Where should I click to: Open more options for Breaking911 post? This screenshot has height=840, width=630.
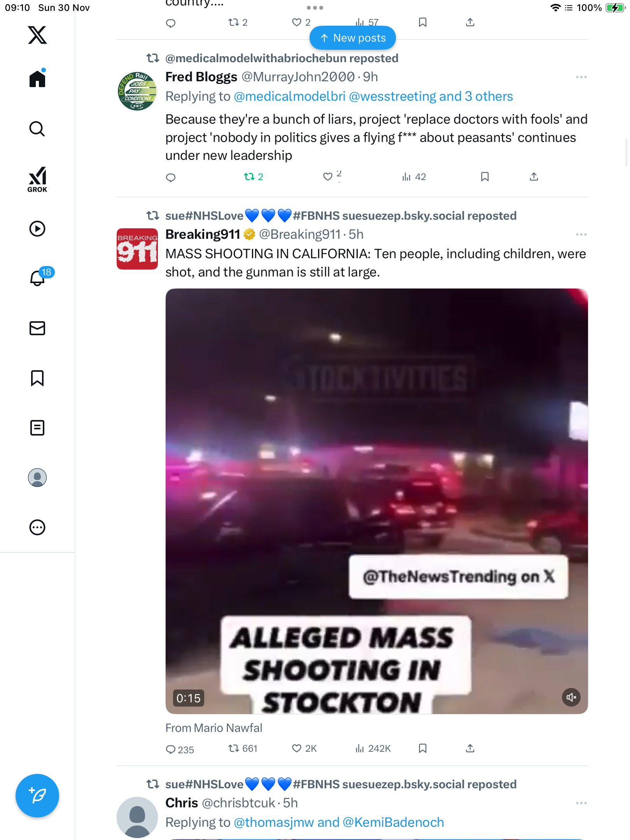581,234
